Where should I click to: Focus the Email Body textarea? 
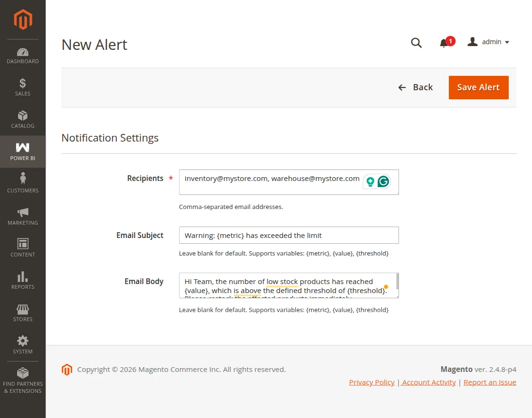click(289, 285)
